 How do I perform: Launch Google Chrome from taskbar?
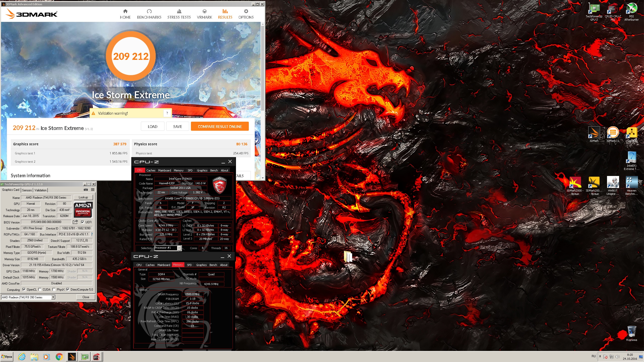[59, 357]
